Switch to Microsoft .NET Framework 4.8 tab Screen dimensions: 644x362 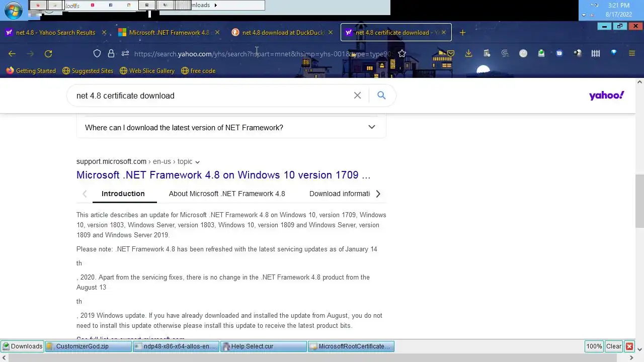coord(169,33)
